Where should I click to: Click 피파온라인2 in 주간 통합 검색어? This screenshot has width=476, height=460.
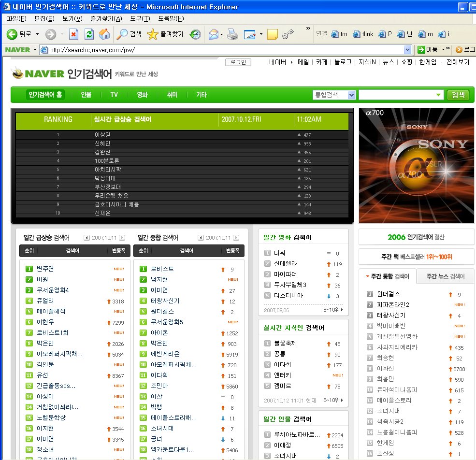(393, 304)
